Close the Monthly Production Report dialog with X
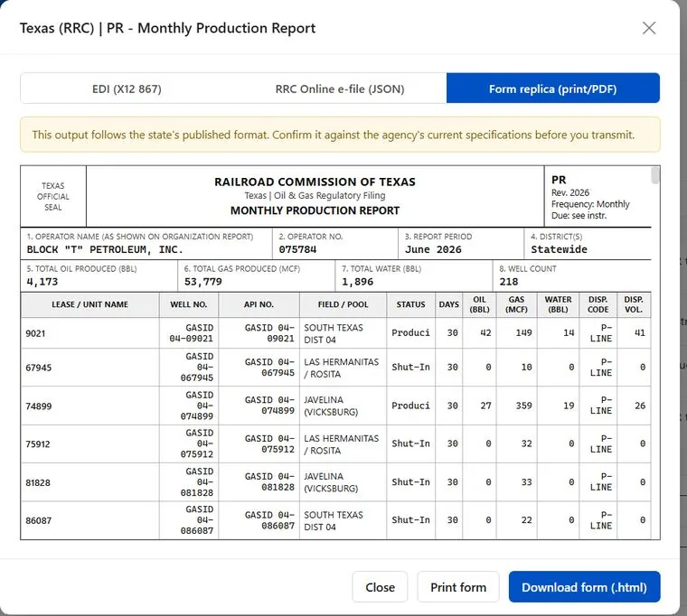 [x=648, y=28]
